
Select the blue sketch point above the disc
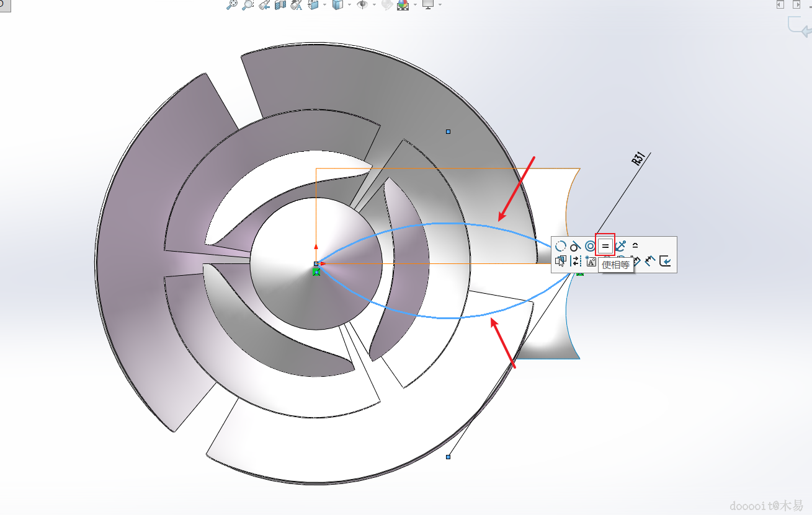pyautogui.click(x=448, y=131)
